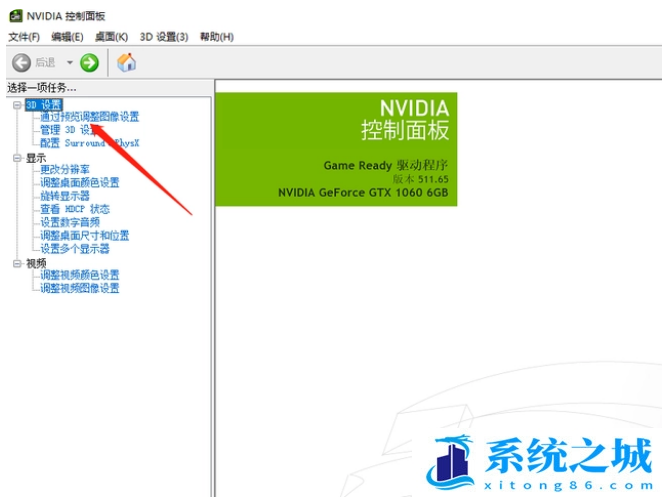Open the 桌面(K) menu
672x498 pixels.
(x=111, y=37)
